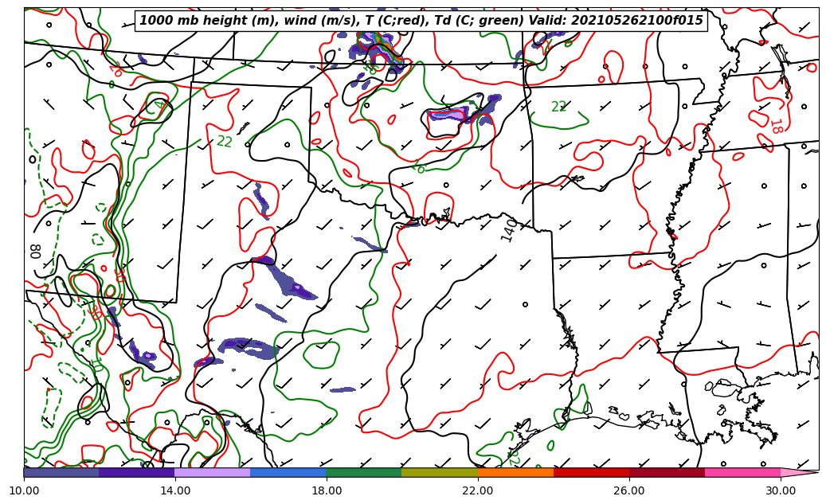Select the slate-blue 10-12 colorbar segment
This screenshot has height=504, width=826.
point(61,472)
